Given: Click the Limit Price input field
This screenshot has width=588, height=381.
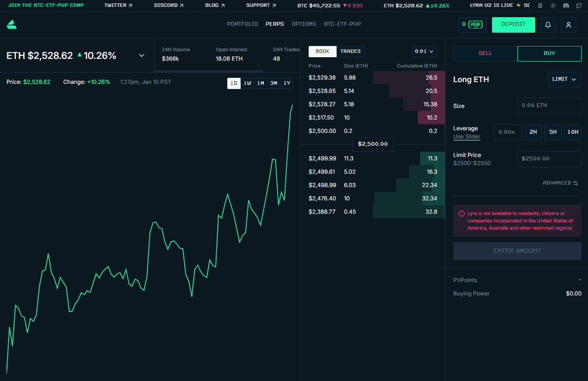Looking at the screenshot, I should 549,159.
